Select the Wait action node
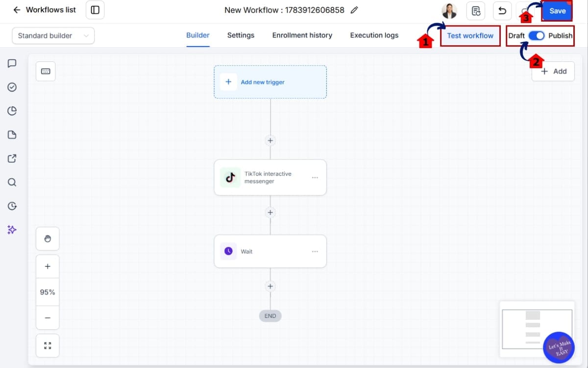Viewport: 588px width, 368px height. 270,251
